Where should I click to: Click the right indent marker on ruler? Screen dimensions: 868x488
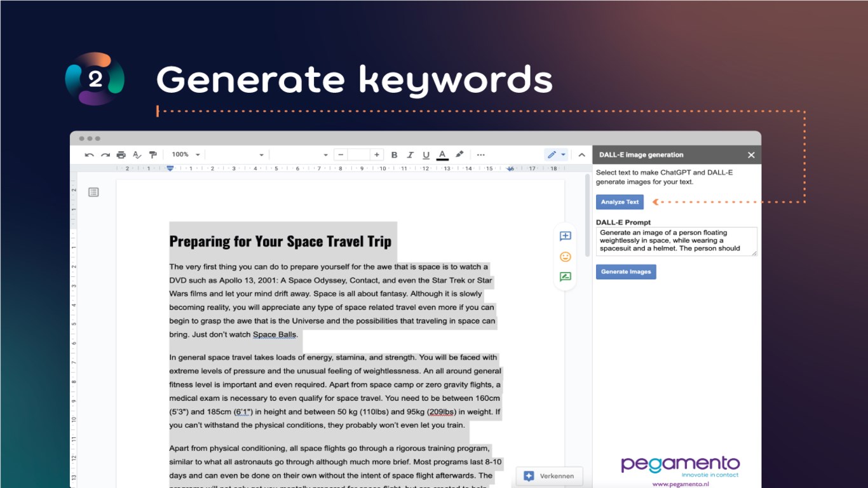click(510, 168)
